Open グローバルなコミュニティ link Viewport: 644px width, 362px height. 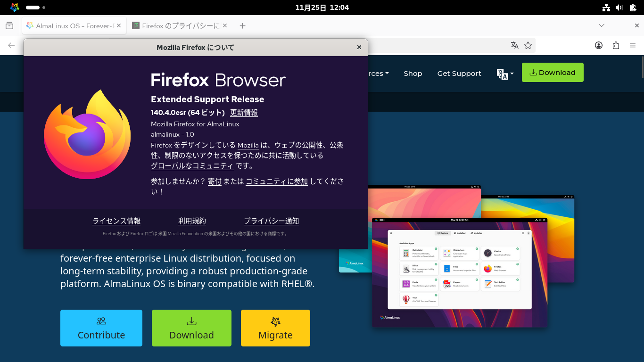pyautogui.click(x=192, y=166)
